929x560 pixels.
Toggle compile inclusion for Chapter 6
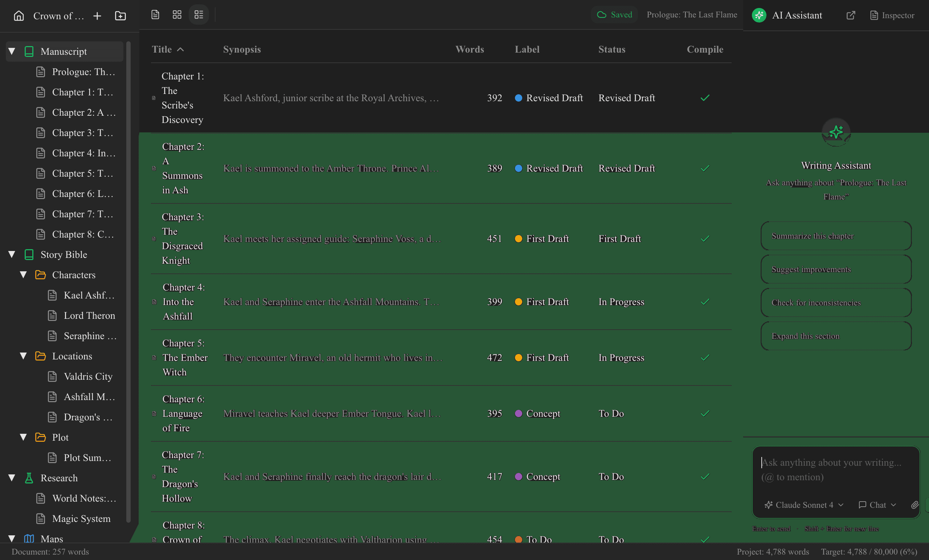tap(705, 413)
